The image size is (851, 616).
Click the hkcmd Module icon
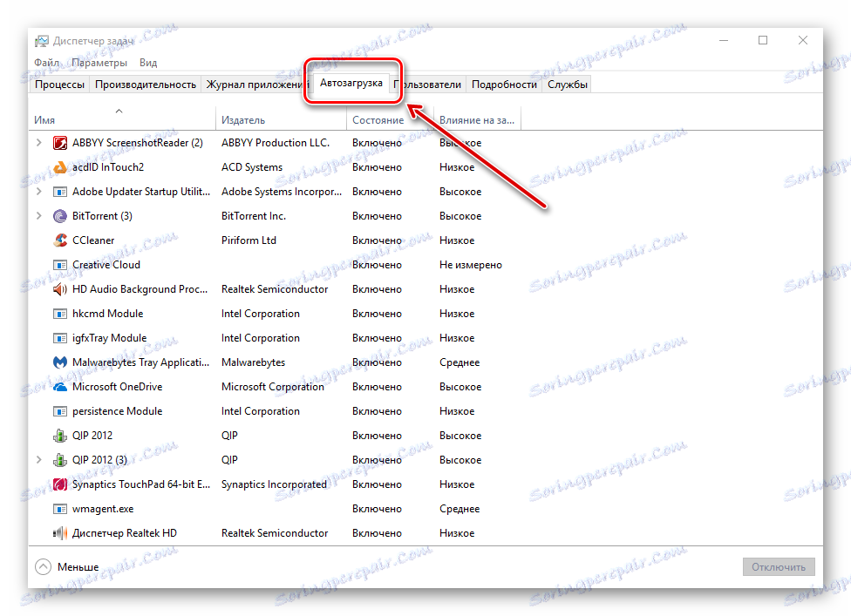(59, 314)
